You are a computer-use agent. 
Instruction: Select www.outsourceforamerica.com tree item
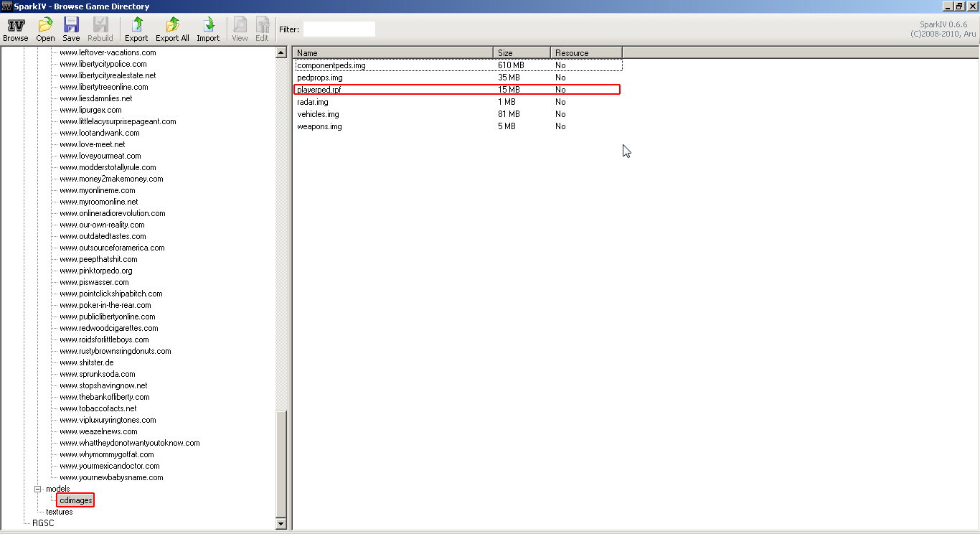[112, 248]
